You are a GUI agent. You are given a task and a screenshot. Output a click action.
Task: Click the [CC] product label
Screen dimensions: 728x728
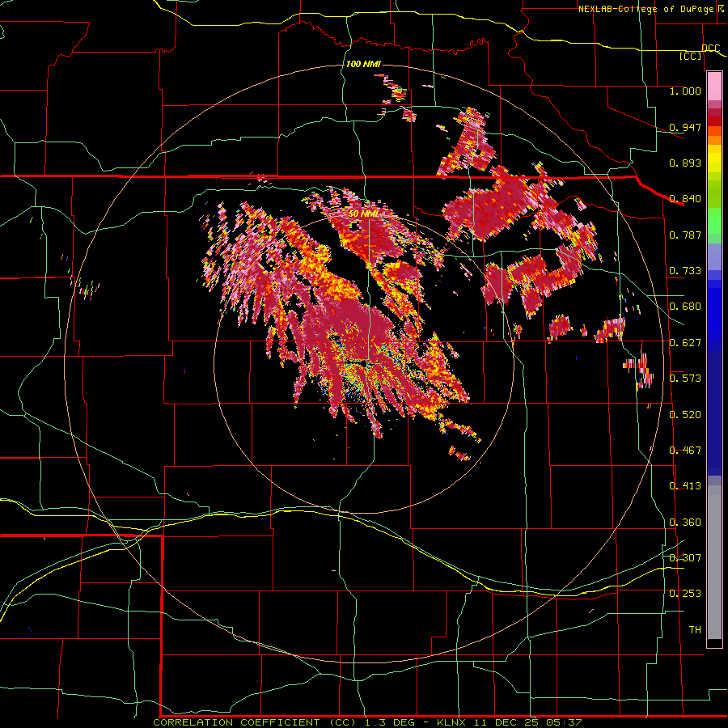691,56
